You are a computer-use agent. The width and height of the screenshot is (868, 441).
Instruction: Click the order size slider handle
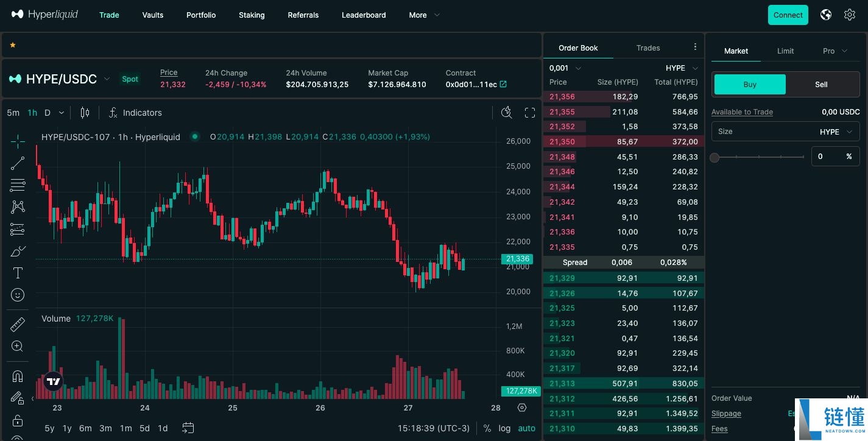[715, 157]
